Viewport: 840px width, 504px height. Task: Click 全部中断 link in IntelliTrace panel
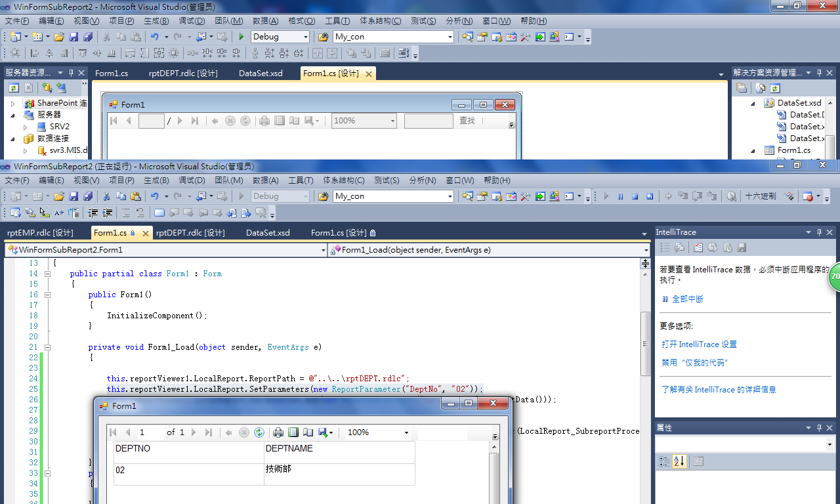click(x=687, y=299)
